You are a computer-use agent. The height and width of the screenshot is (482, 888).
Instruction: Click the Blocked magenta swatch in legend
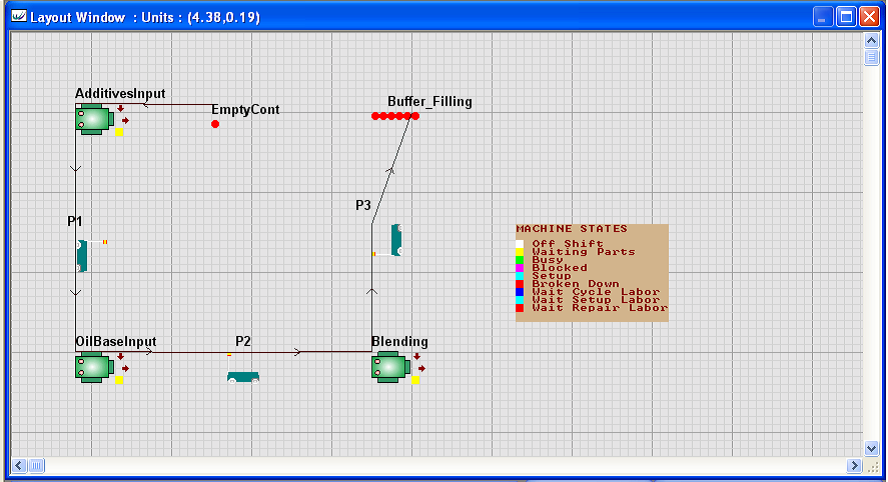tap(520, 268)
